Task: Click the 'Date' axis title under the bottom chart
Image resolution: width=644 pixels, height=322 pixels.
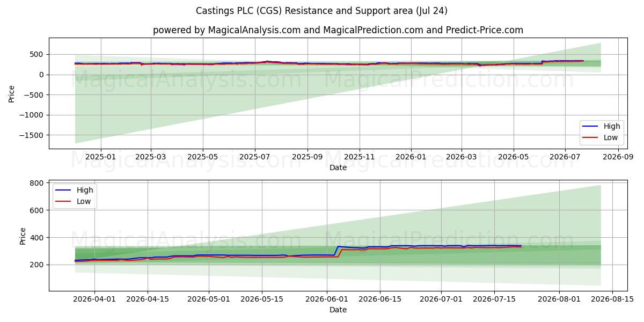Action: 338,310
